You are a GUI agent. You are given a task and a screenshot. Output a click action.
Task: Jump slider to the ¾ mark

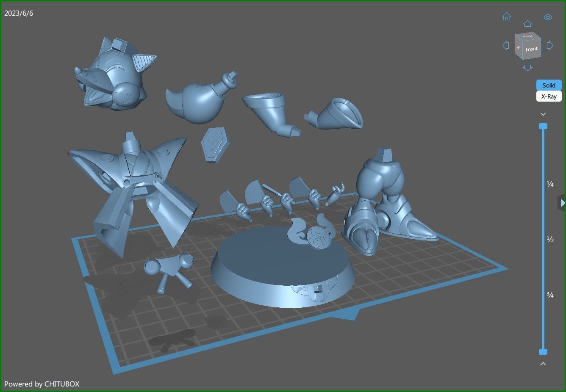pos(550,295)
